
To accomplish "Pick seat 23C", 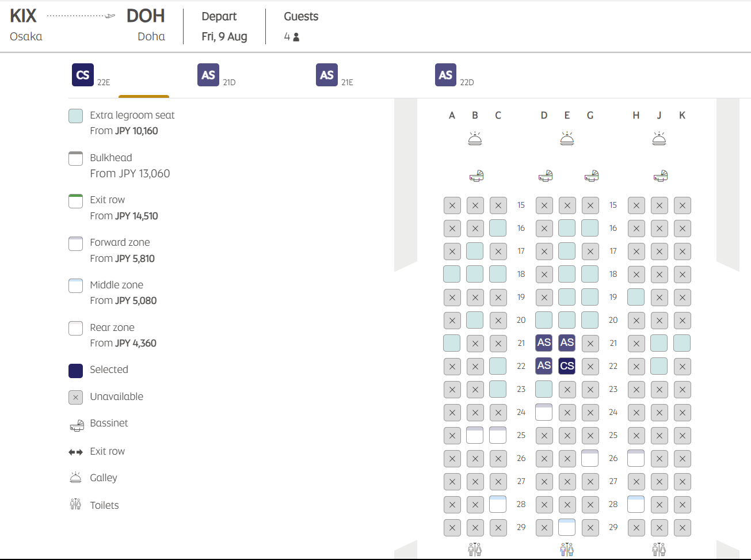I will pyautogui.click(x=498, y=389).
